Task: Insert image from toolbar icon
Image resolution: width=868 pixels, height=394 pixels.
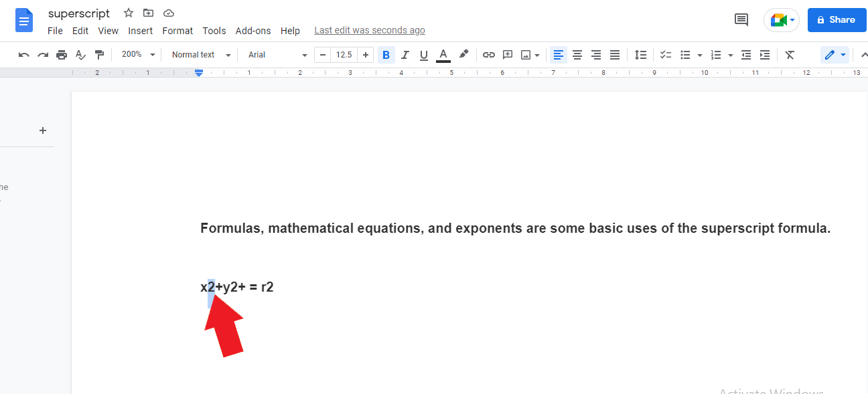Action: point(526,55)
